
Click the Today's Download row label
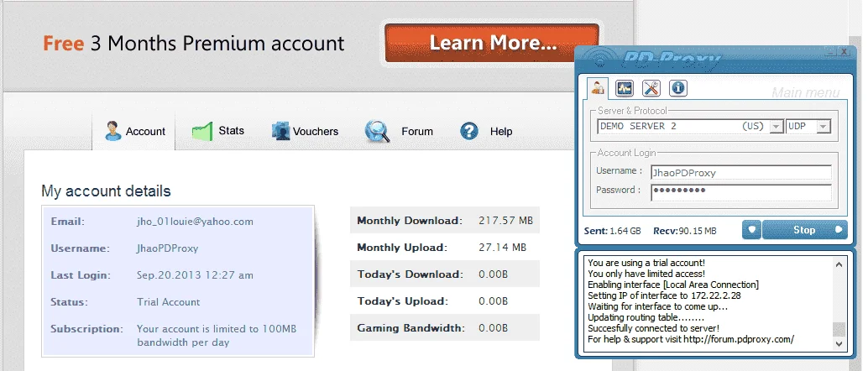(410, 274)
